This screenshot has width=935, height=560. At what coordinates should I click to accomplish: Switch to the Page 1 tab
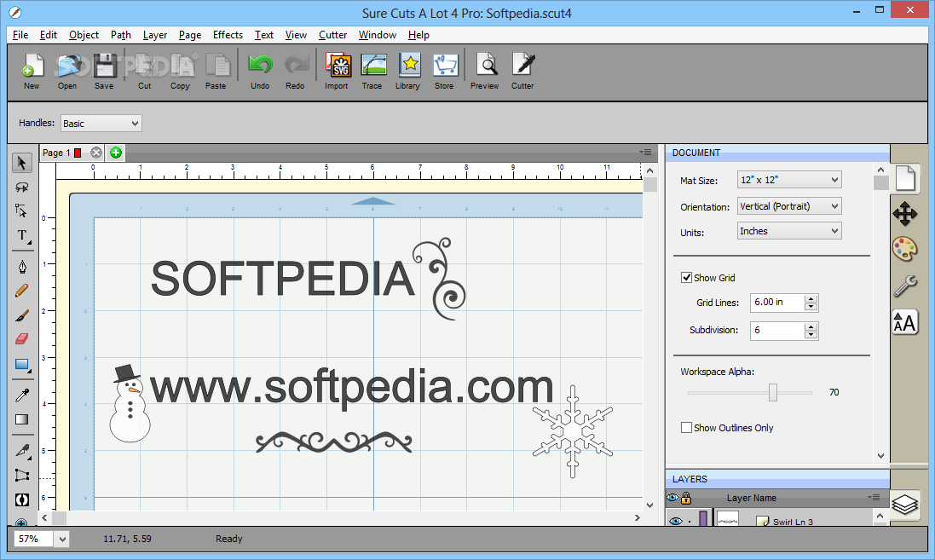56,153
